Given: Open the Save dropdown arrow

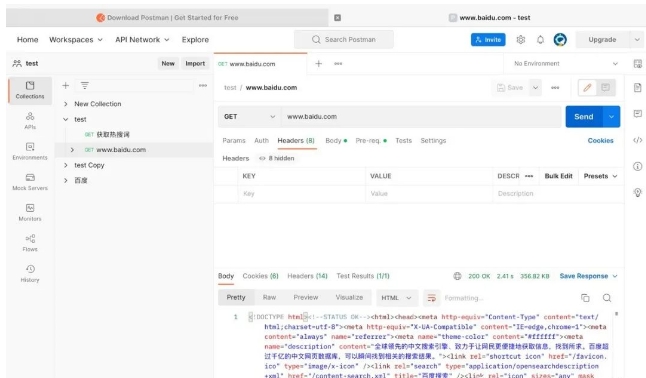Looking at the screenshot, I should click(535, 87).
